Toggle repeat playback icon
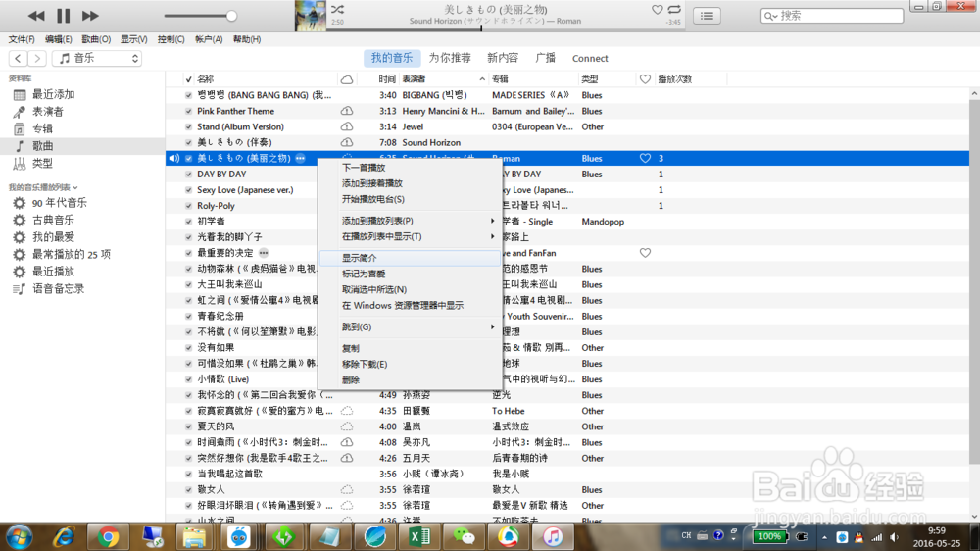 (674, 10)
